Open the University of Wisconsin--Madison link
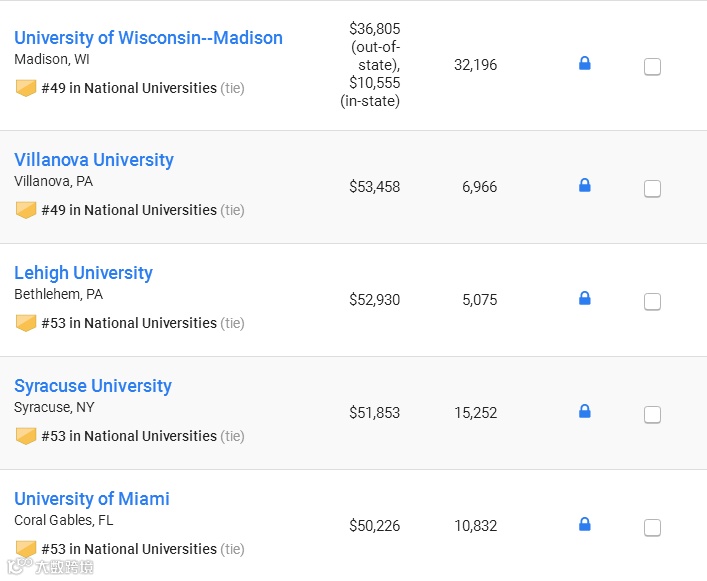 point(148,38)
